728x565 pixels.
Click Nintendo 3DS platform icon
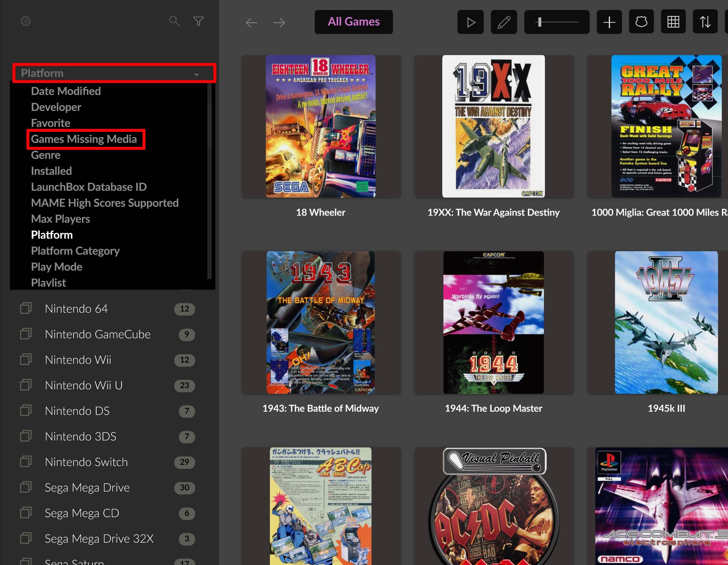pos(26,436)
